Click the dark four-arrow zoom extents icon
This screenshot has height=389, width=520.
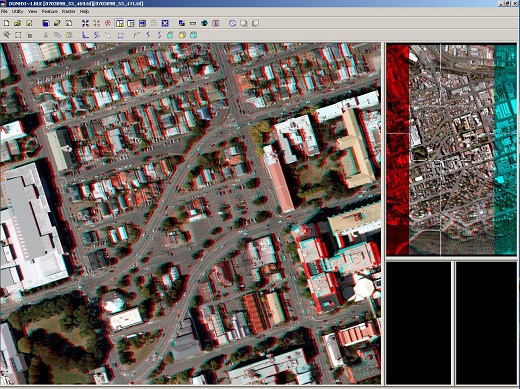coord(85,23)
